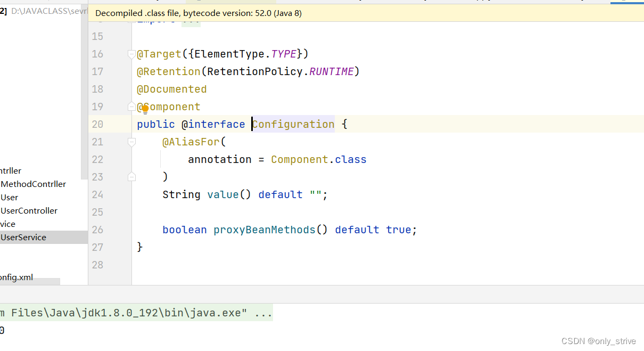Click the @Target annotation text
644x351 pixels.
point(159,54)
